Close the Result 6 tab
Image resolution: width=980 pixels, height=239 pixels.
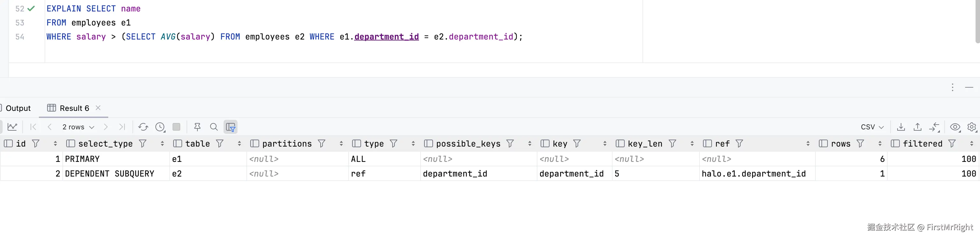point(98,108)
